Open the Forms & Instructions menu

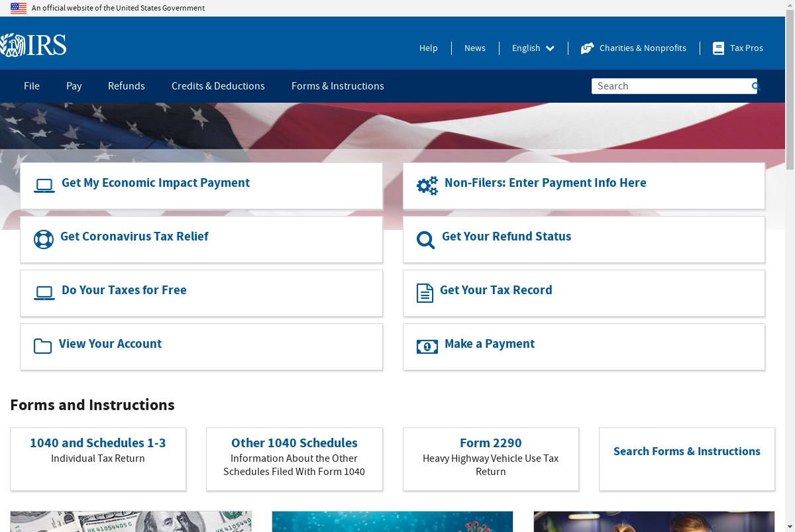click(x=338, y=86)
